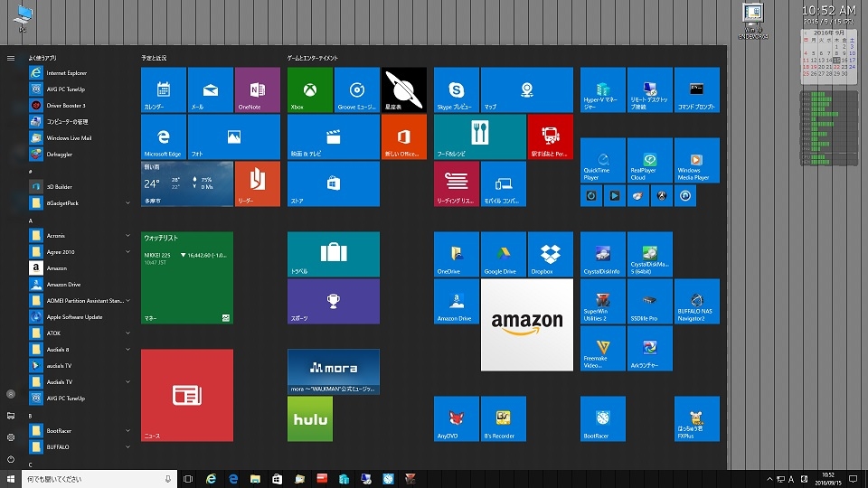Open the OneNote tile
868x488 pixels.
click(x=258, y=89)
